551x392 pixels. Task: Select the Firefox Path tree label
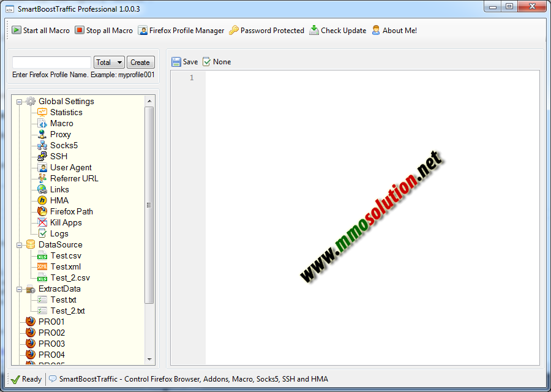point(72,212)
